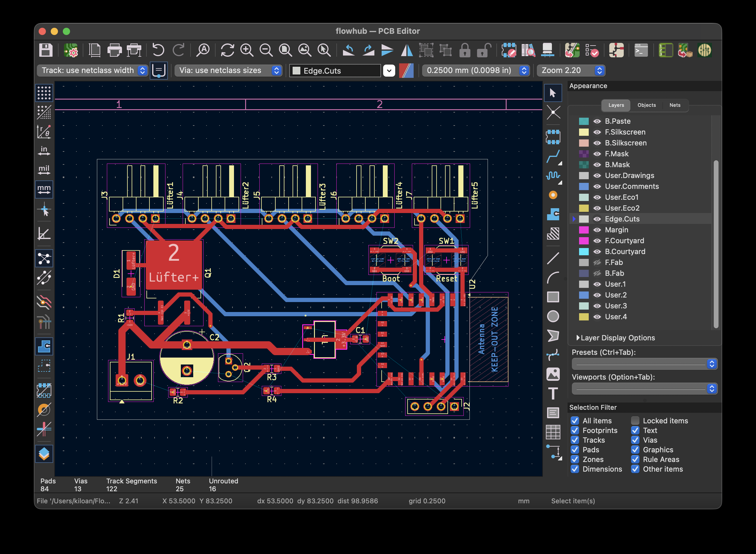Click the Undo arrow icon

(158, 50)
